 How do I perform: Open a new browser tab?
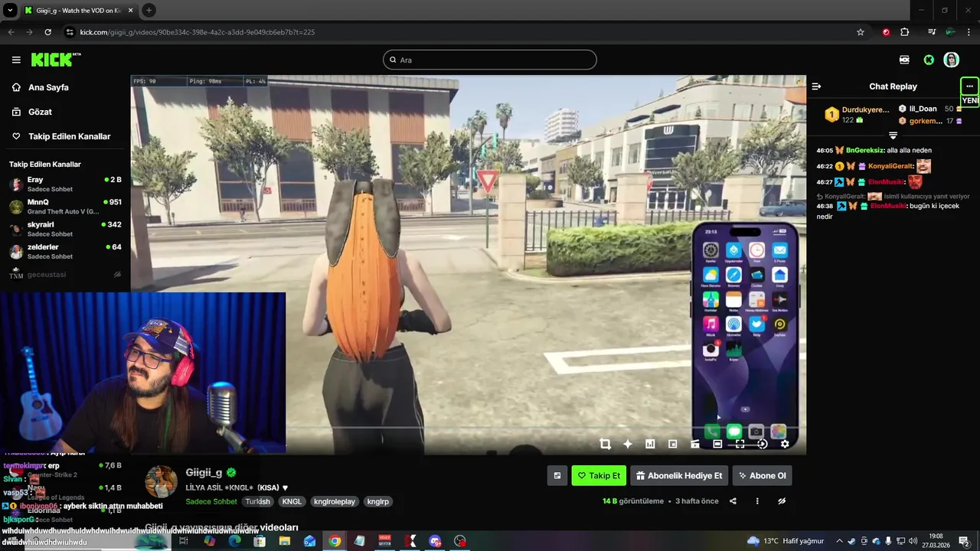tap(149, 10)
